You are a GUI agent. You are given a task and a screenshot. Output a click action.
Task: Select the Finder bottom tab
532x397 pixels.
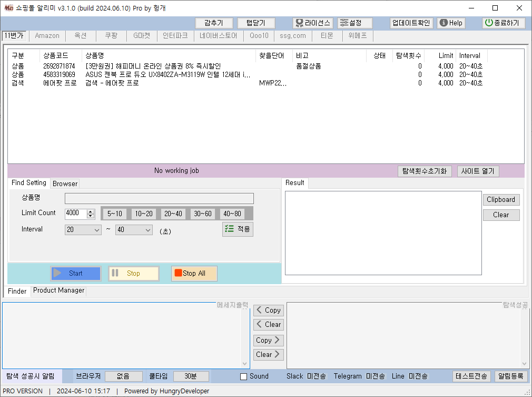click(17, 292)
